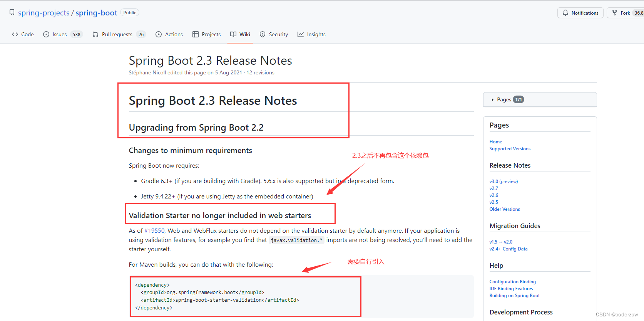
Task: Open v3.0 (preview) release notes
Action: (x=504, y=182)
